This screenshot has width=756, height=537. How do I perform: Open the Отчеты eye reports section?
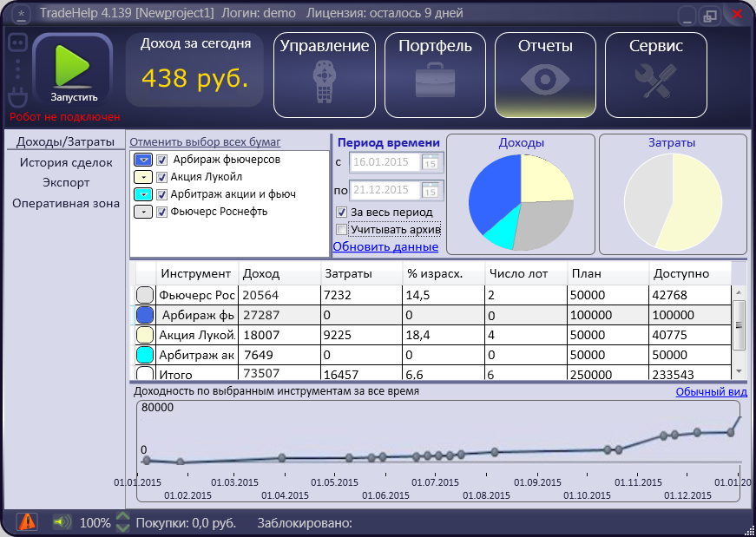[545, 74]
